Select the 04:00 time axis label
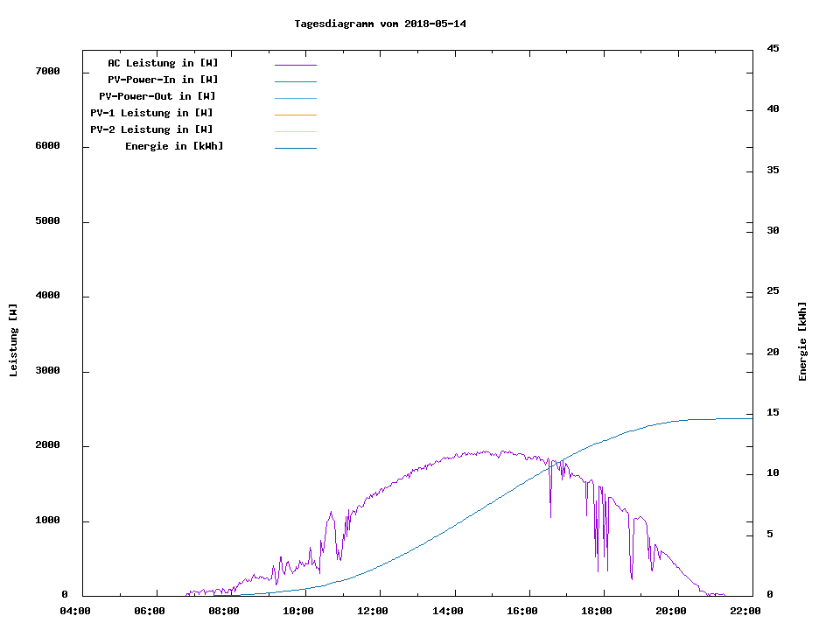The width and height of the screenshot is (840, 630). click(74, 611)
